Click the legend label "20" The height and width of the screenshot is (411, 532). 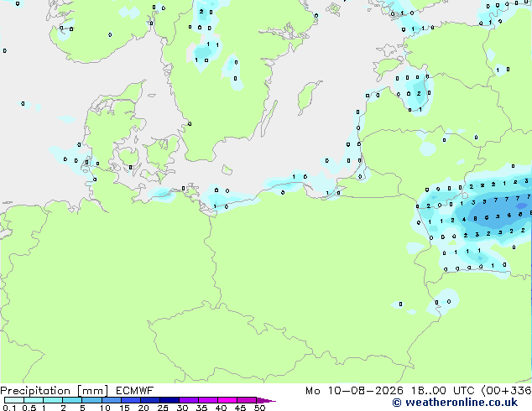[143, 408]
